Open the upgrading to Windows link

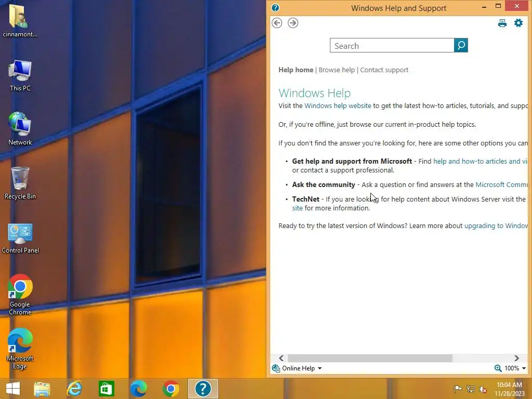tap(496, 226)
